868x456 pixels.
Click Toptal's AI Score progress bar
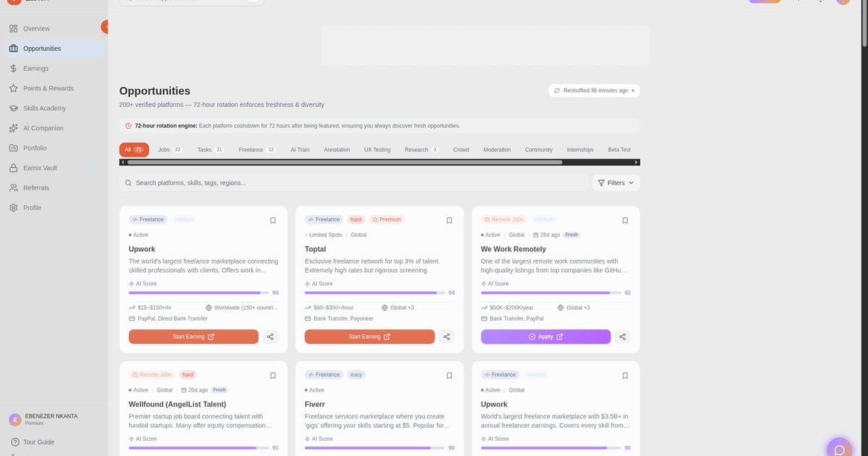pos(375,292)
